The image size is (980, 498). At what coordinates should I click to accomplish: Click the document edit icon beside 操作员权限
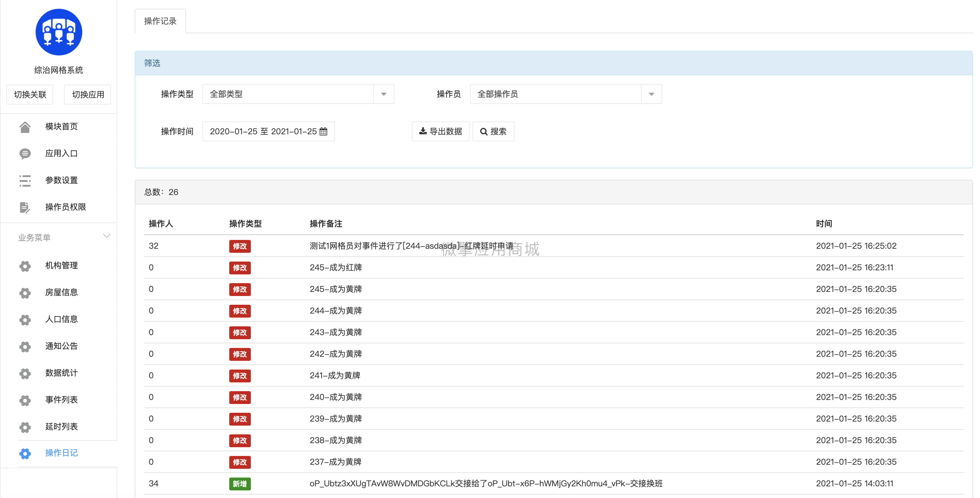click(25, 208)
